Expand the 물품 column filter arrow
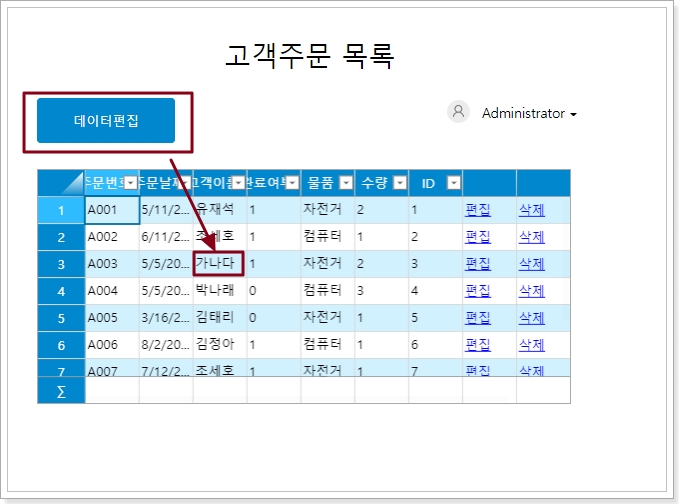 click(x=345, y=182)
